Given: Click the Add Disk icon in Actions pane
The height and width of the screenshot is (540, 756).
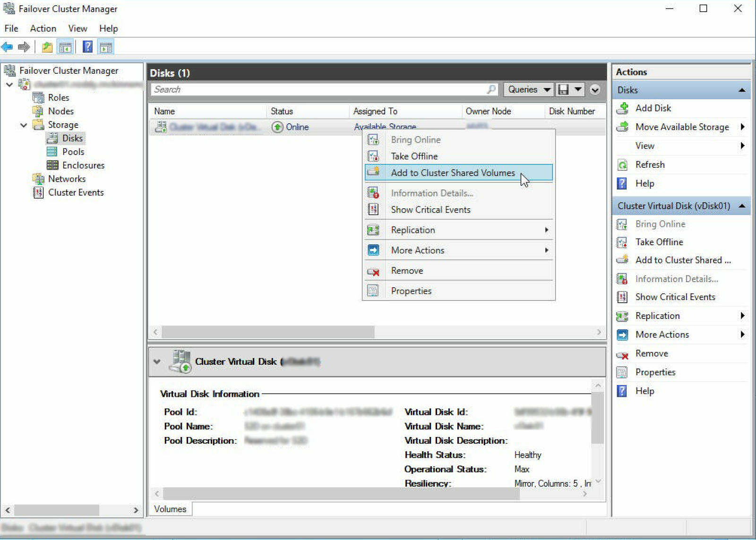Looking at the screenshot, I should coord(623,108).
